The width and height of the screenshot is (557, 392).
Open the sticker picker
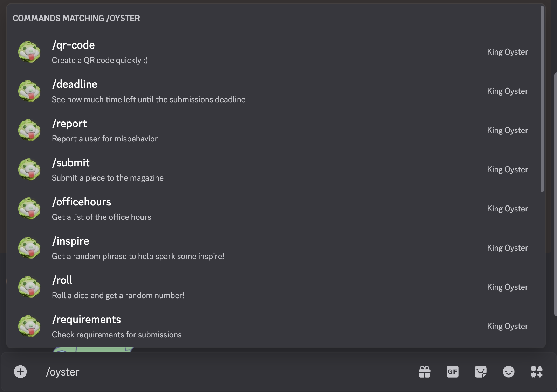coord(481,372)
